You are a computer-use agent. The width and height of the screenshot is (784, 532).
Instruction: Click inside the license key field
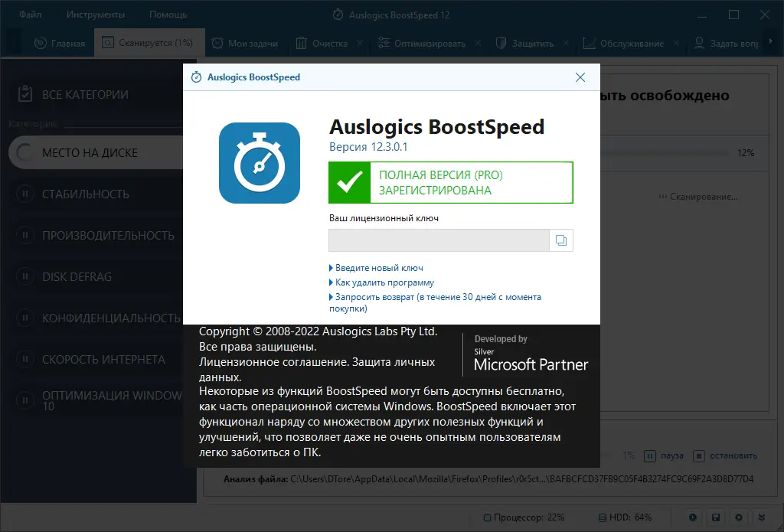(439, 240)
